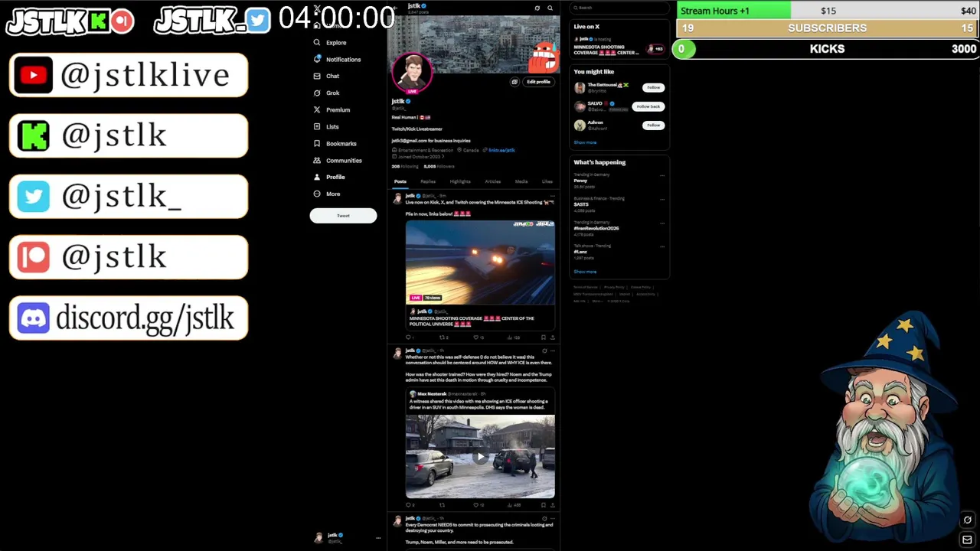Follow The Battousai account

point(653,88)
